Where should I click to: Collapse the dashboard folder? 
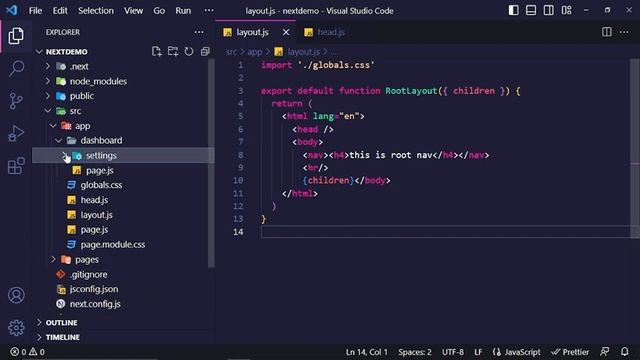[x=59, y=140]
